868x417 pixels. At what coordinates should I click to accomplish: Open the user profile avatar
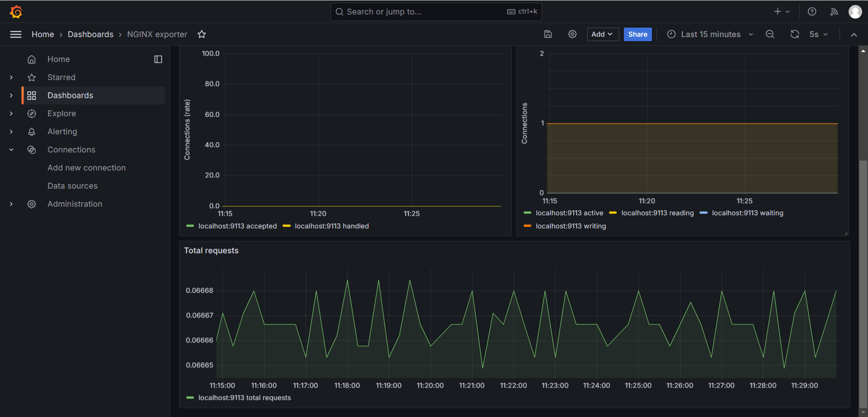click(x=855, y=12)
